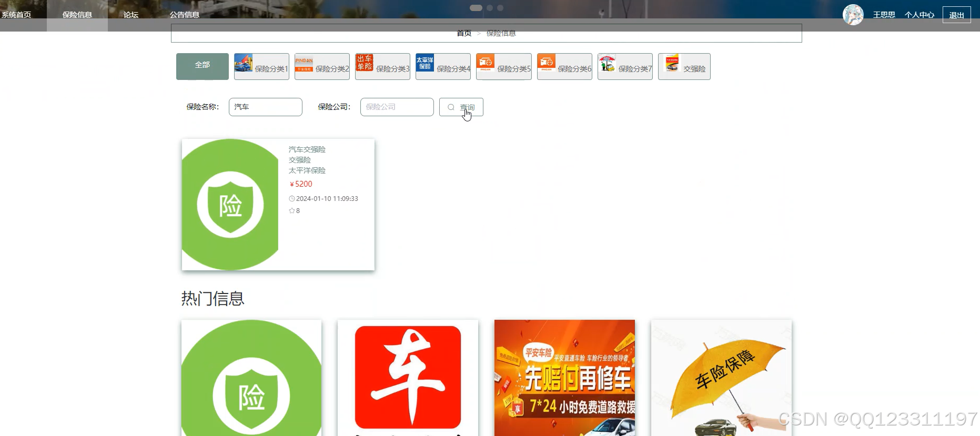The image size is (980, 436).
Task: Click the 保险分类6 orange icon
Action: pyautogui.click(x=547, y=63)
